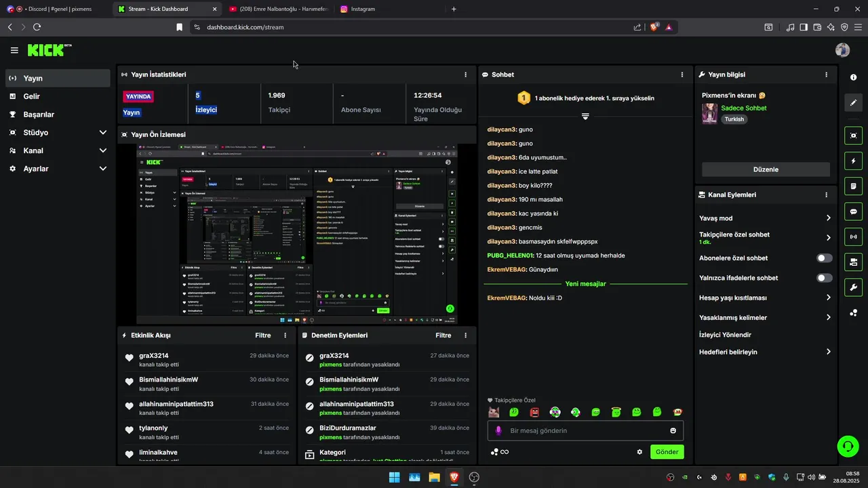Click the chat bubble icon in right rail
This screenshot has width=868, height=488.
click(x=853, y=211)
